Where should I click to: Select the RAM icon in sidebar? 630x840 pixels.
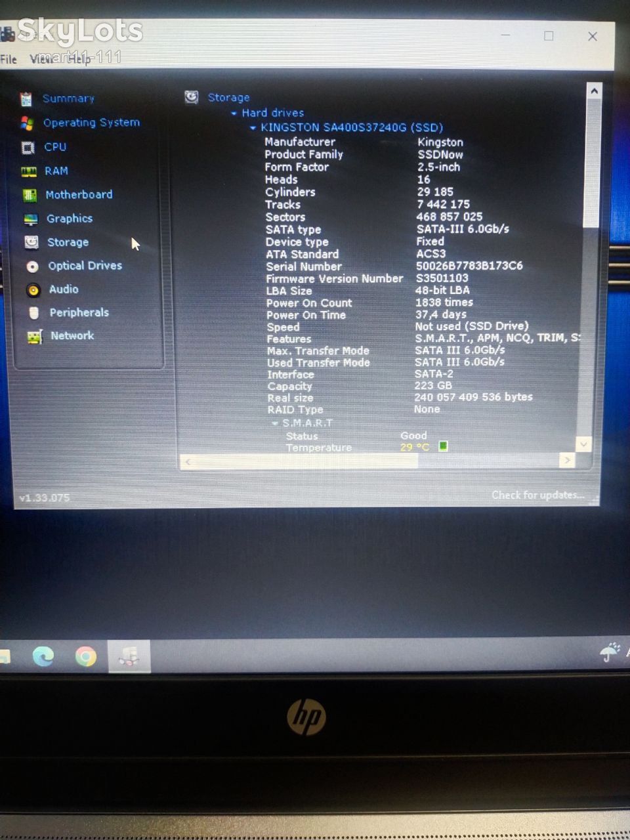click(x=29, y=172)
